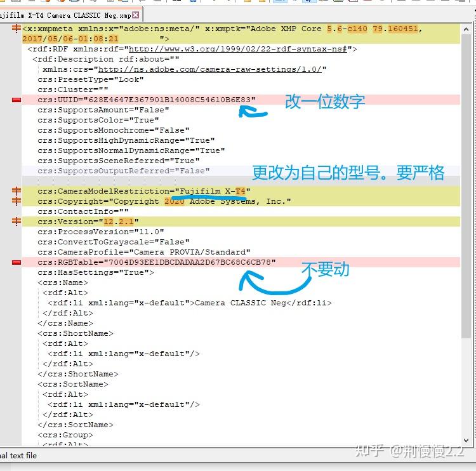Image resolution: width=476 pixels, height=471 pixels.
Task: Click the <crs:ShortName> opening tag
Action: point(76,333)
